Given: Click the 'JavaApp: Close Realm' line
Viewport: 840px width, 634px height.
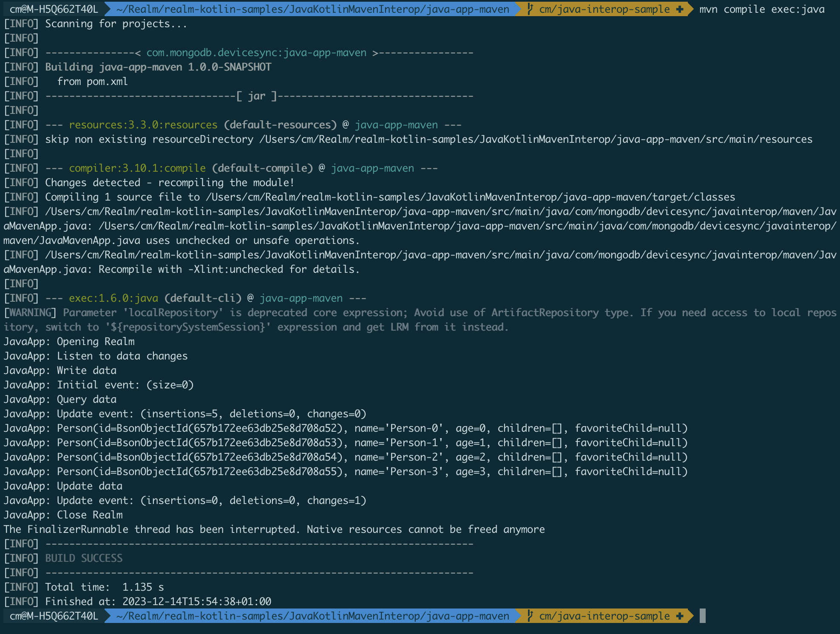Looking at the screenshot, I should (x=63, y=515).
